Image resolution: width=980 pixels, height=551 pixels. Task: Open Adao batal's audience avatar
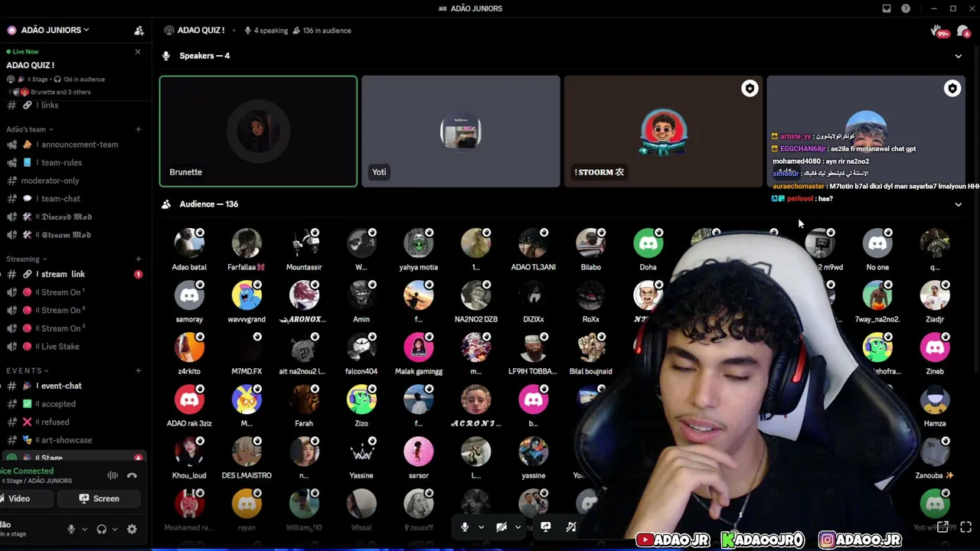coord(189,243)
